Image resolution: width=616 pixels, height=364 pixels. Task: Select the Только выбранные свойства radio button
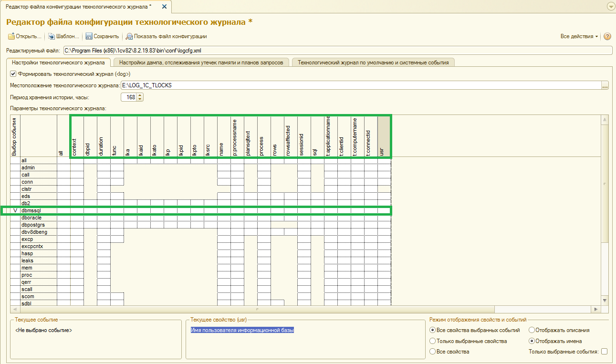(x=433, y=341)
